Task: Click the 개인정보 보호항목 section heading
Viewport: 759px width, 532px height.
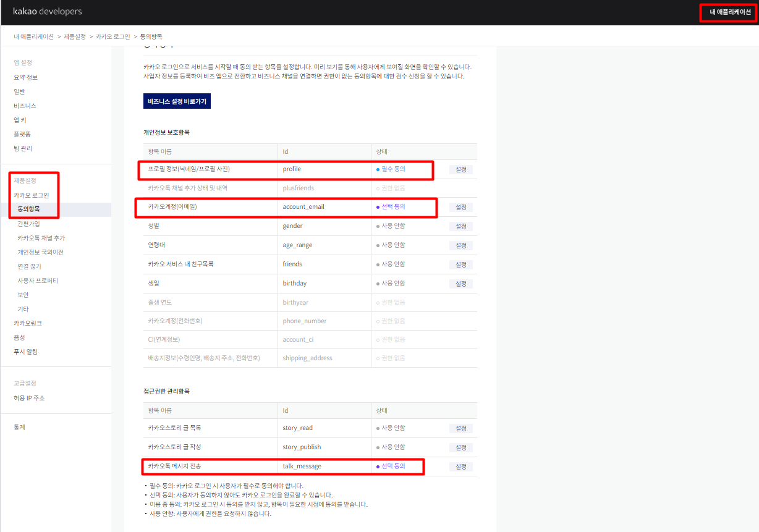Action: click(x=166, y=132)
